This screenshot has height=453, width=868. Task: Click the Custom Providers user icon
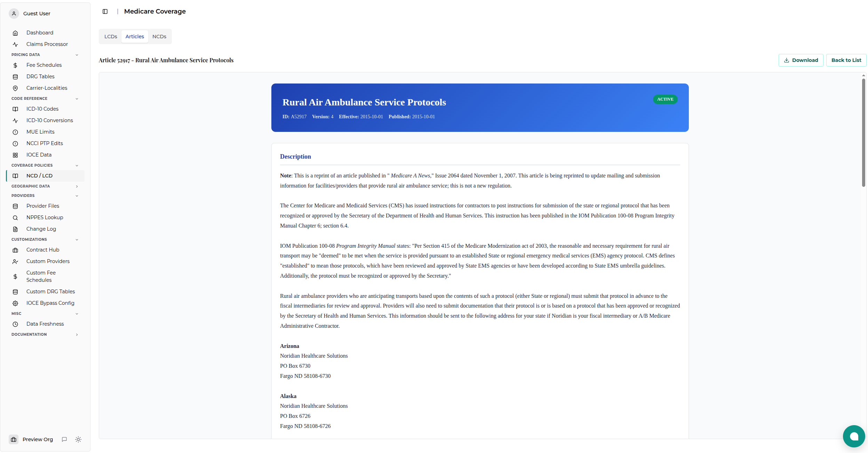point(15,262)
